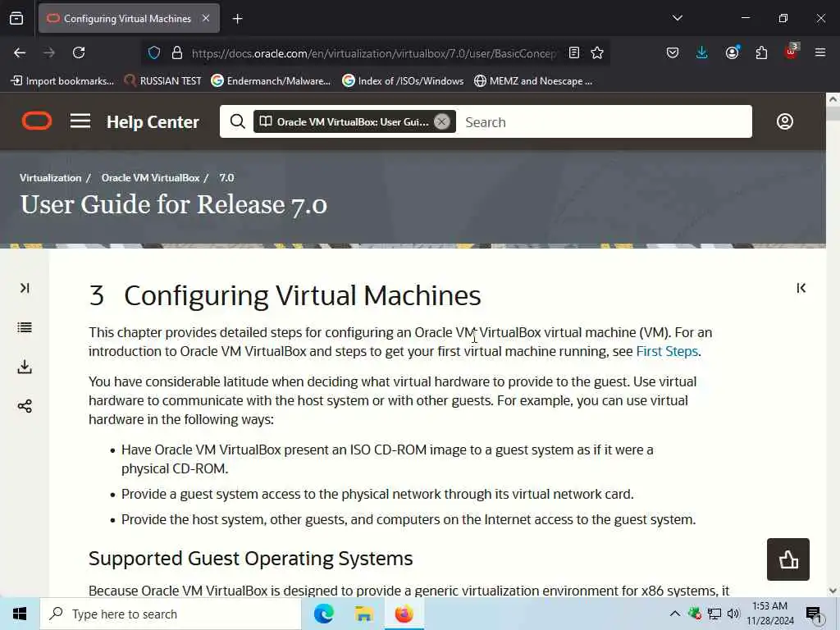Open the Windows Start menu
The width and height of the screenshot is (840, 630).
20,614
